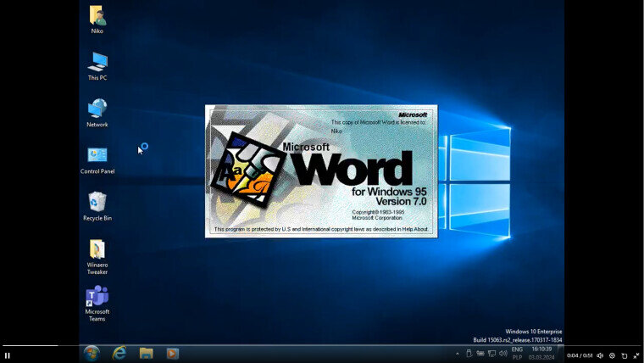Exit fullscreen in video player
Viewport: 644px width, 363px height.
pos(636,355)
